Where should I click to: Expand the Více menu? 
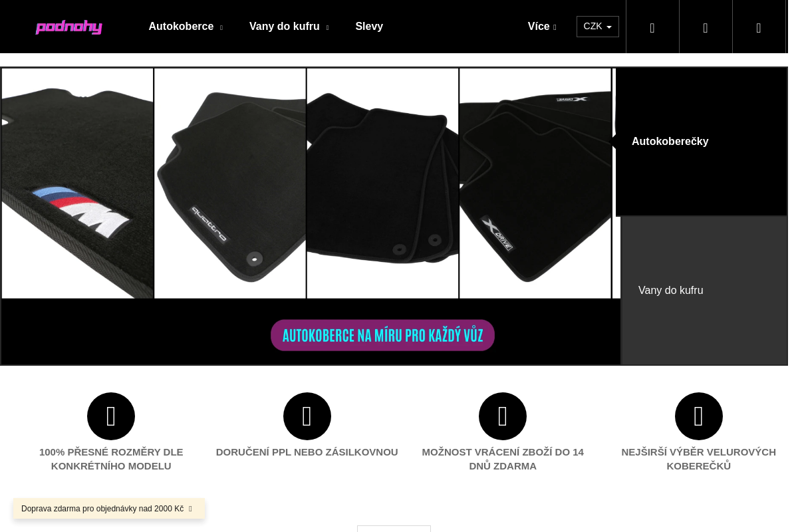(x=542, y=27)
